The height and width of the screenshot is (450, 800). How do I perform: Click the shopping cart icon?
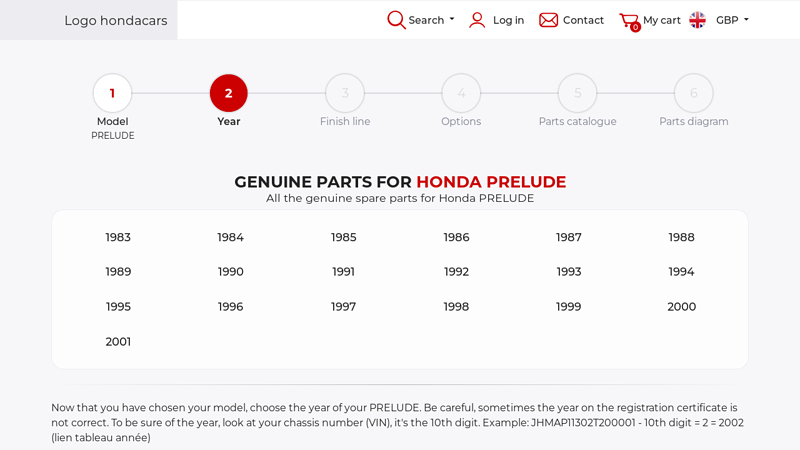629,20
